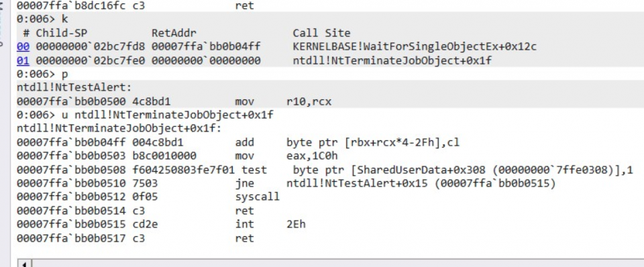Click the RetAddr column header
Screen dimensions: 644x267
[x=174, y=33]
